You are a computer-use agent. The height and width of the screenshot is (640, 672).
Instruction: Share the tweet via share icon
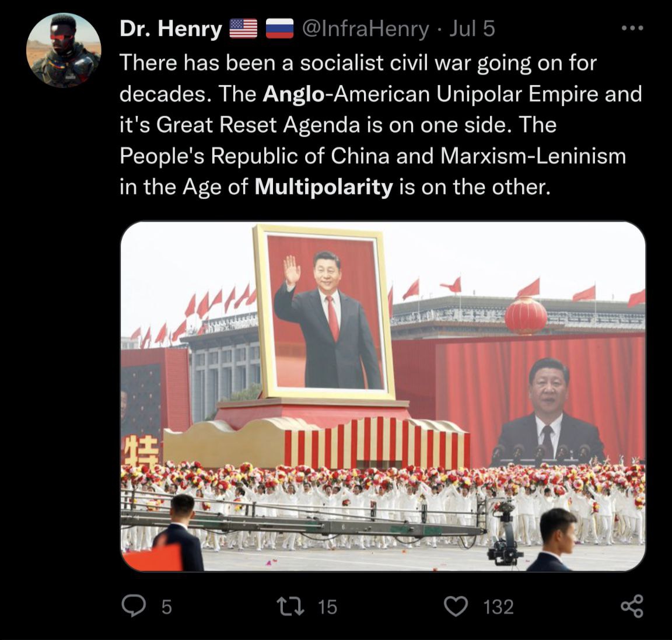tap(632, 606)
